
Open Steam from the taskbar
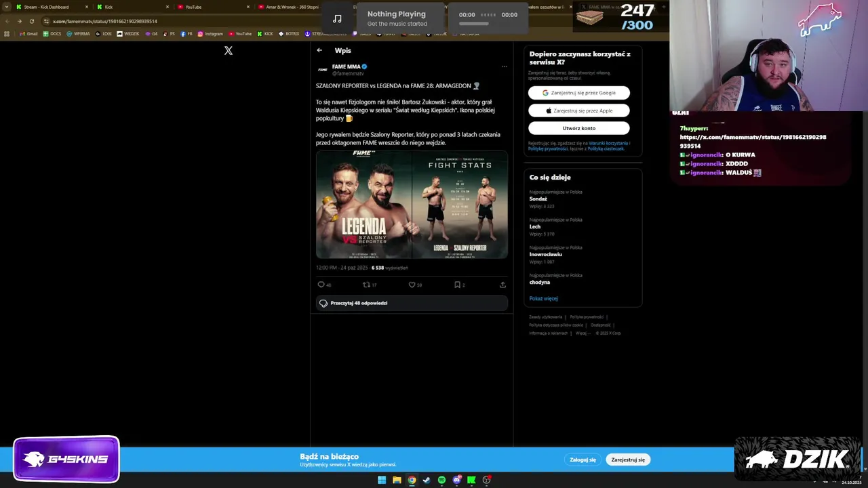pyautogui.click(x=427, y=480)
